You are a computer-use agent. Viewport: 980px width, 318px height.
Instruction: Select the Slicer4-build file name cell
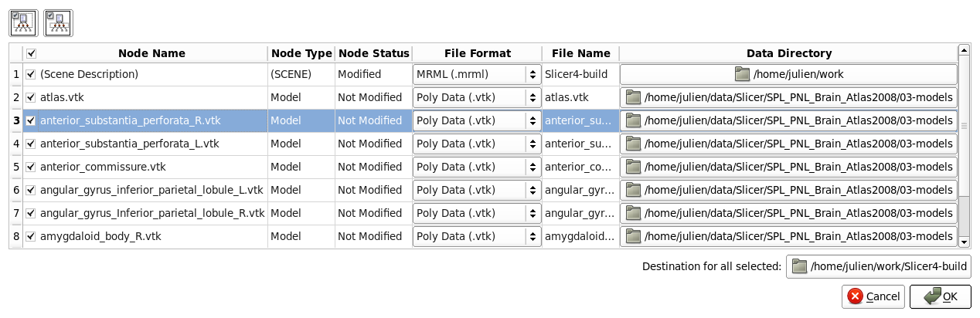tap(580, 75)
